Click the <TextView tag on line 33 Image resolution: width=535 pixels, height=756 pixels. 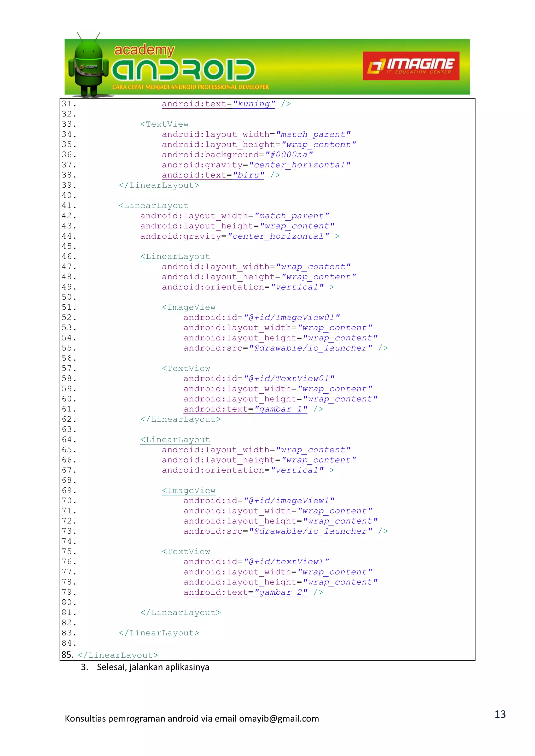tap(164, 125)
